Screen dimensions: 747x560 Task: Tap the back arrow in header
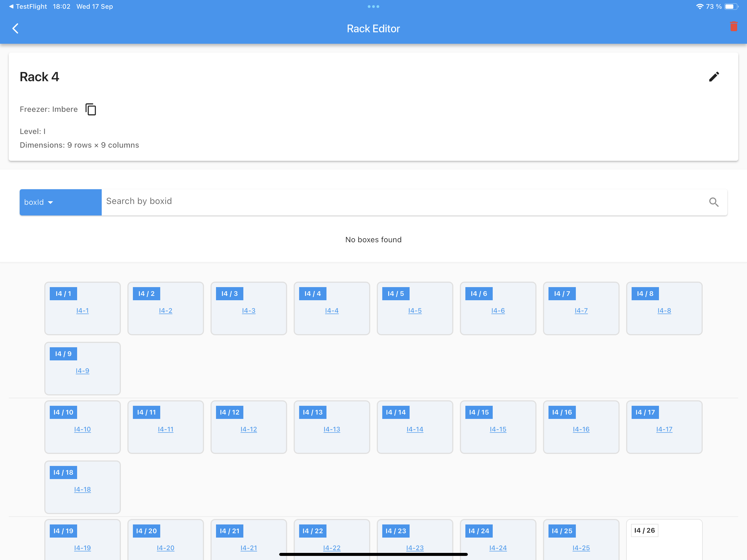click(15, 28)
